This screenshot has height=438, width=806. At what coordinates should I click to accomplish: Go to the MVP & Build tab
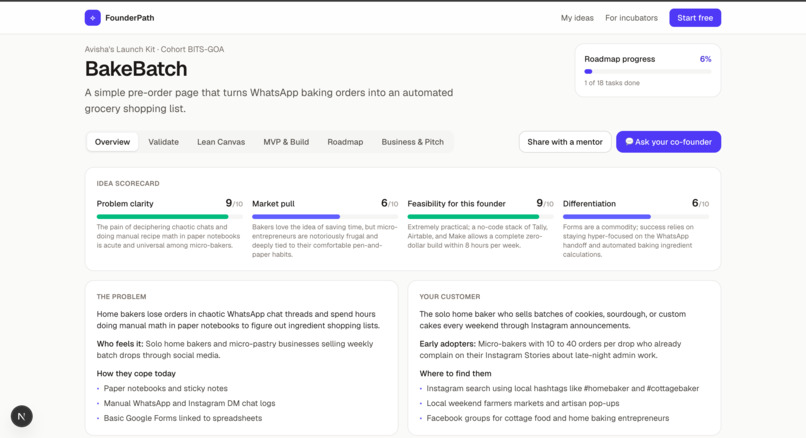(286, 142)
